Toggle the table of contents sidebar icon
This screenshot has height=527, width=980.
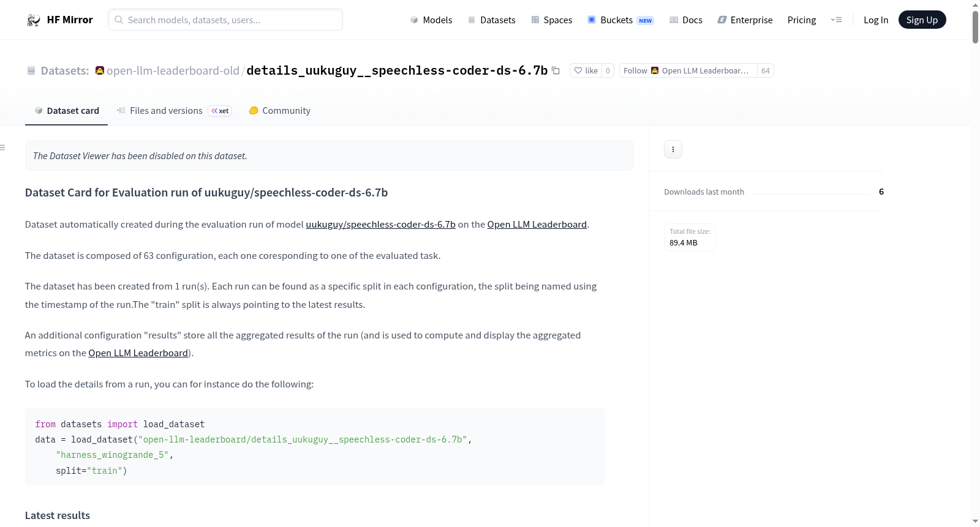click(2, 148)
